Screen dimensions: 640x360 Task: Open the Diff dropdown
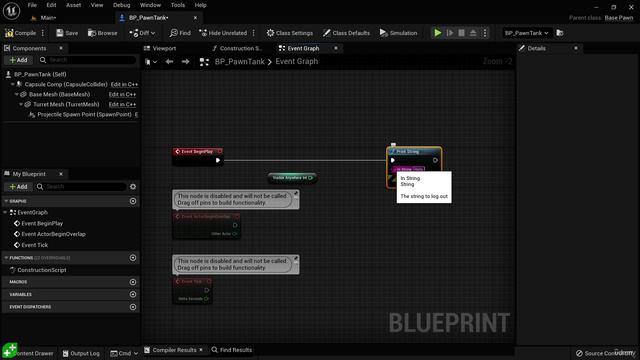(x=142, y=33)
